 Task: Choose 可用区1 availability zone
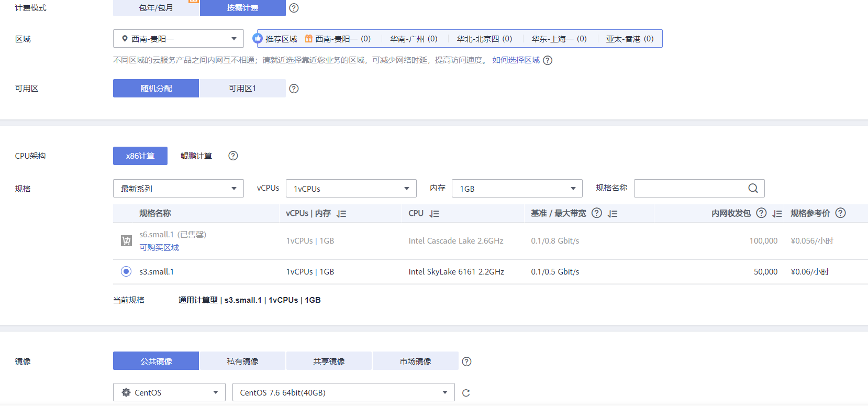coord(243,88)
